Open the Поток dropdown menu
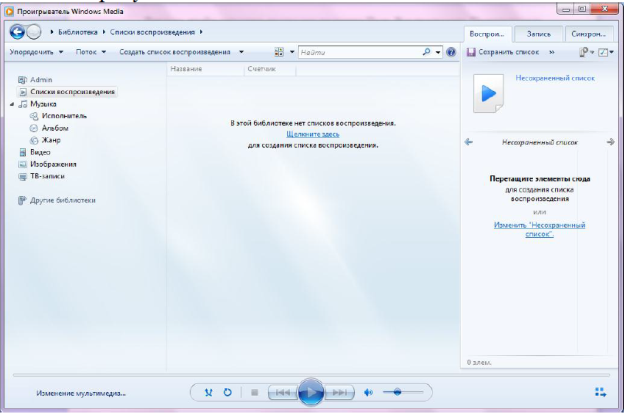Screen dimensions: 624x413 (x=91, y=52)
